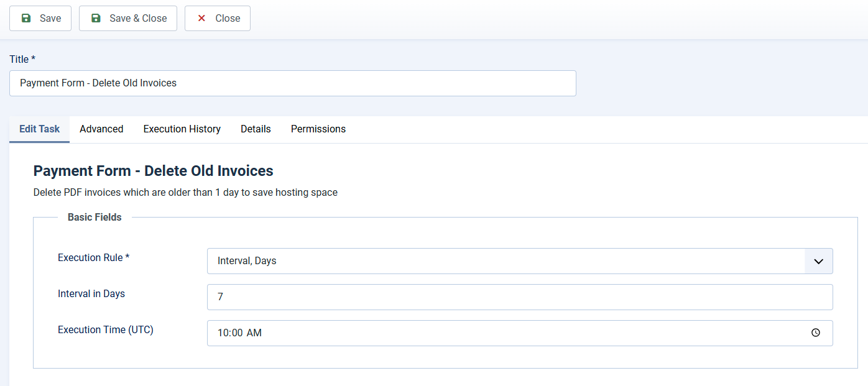The height and width of the screenshot is (386, 868).
Task: Switch to the Details tab
Action: coord(256,129)
